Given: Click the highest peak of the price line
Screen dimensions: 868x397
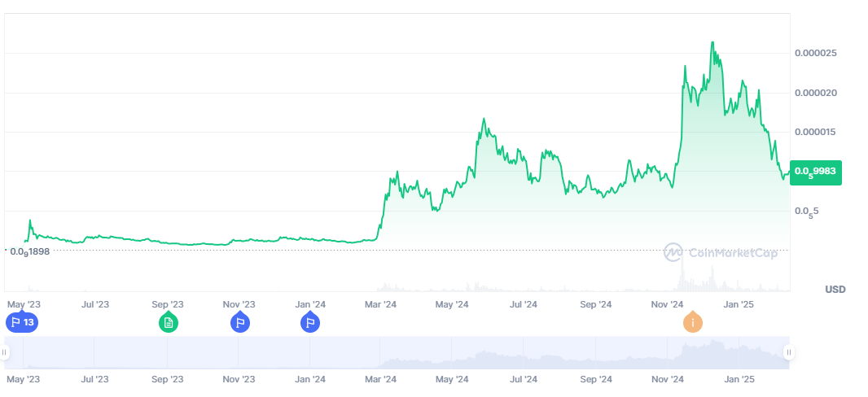Looking at the screenshot, I should pos(712,43).
